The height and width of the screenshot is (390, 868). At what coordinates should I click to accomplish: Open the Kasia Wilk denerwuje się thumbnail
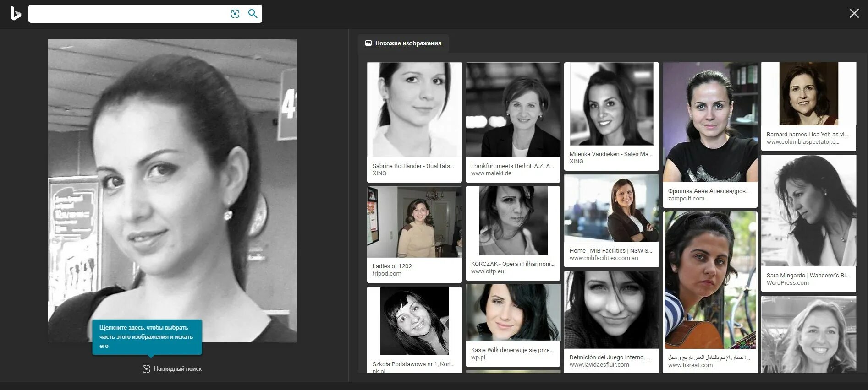click(x=513, y=313)
